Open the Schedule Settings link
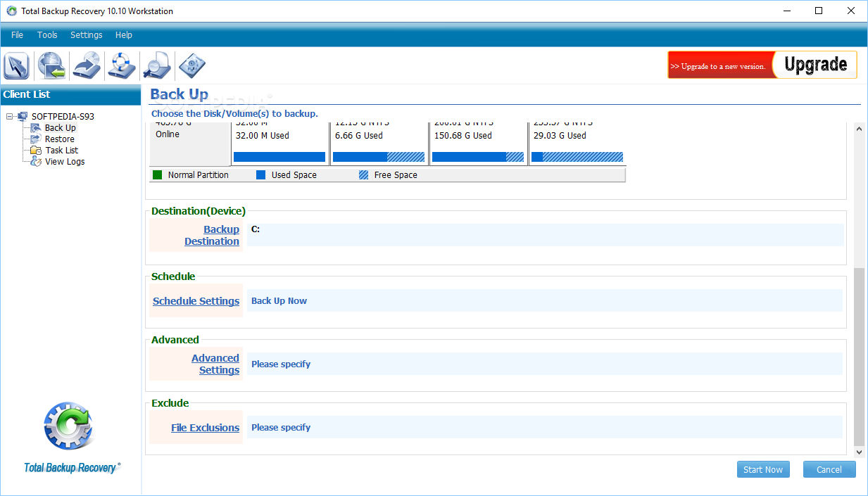The height and width of the screenshot is (496, 868). pyautogui.click(x=196, y=301)
